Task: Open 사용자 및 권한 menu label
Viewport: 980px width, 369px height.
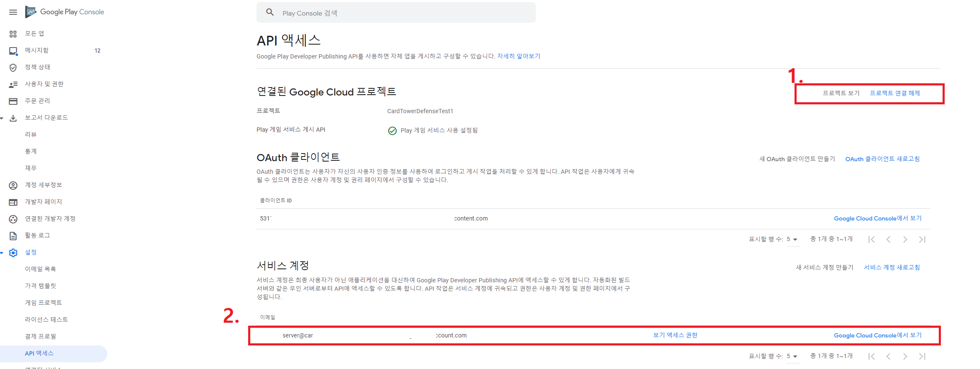Action: coord(44,84)
